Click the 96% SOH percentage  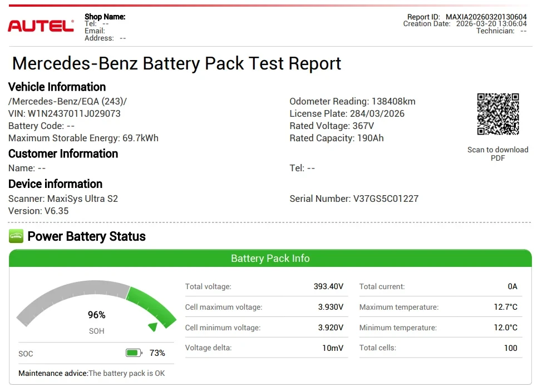tap(96, 315)
